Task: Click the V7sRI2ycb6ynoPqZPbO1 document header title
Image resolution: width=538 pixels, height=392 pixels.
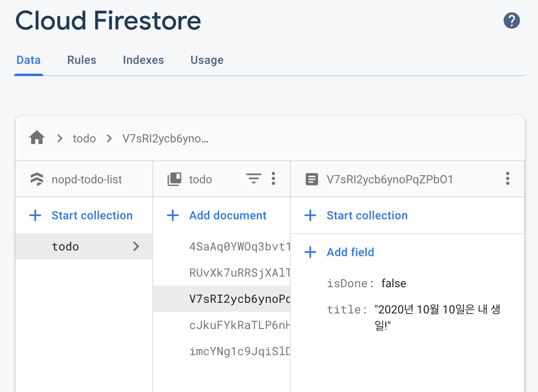Action: [390, 179]
